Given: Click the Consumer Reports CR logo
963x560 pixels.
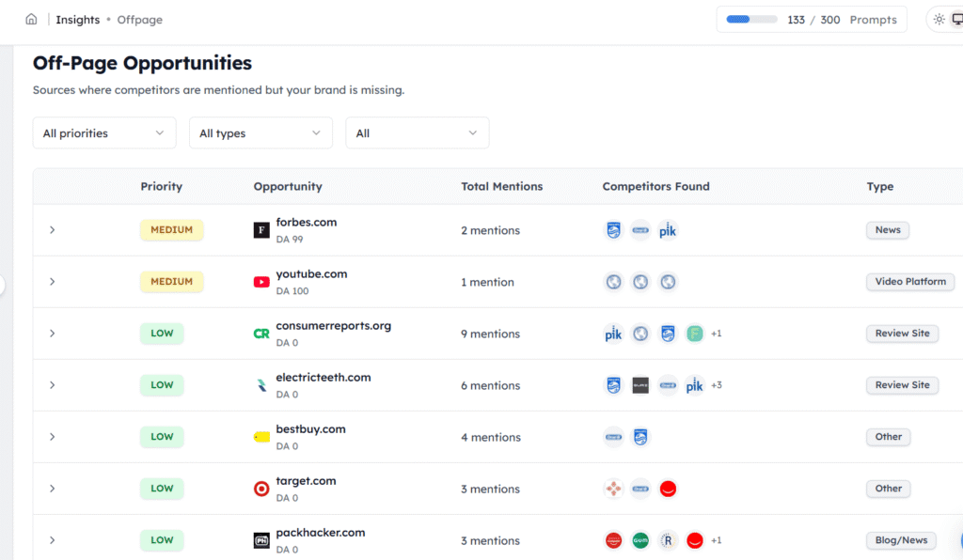Looking at the screenshot, I should coord(261,333).
